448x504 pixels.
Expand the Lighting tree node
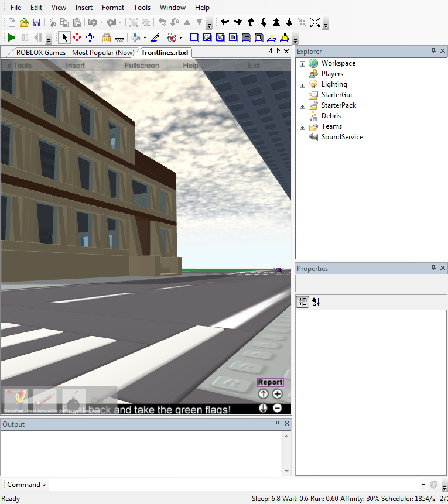tap(302, 85)
